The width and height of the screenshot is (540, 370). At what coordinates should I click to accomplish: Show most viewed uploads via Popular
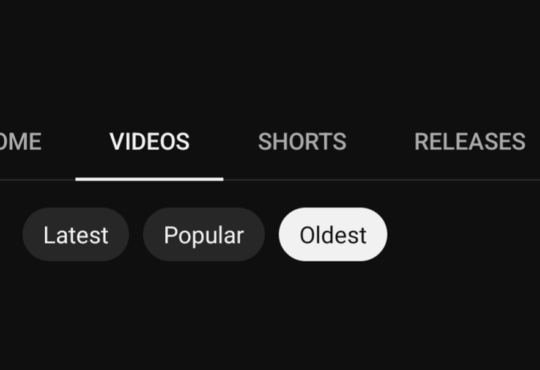tap(204, 235)
